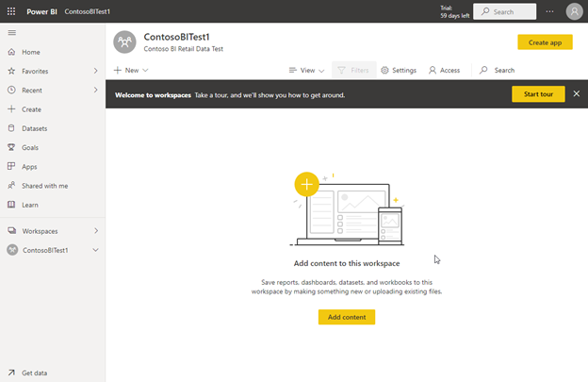
Task: Click the Recent clock icon
Action: click(x=11, y=90)
